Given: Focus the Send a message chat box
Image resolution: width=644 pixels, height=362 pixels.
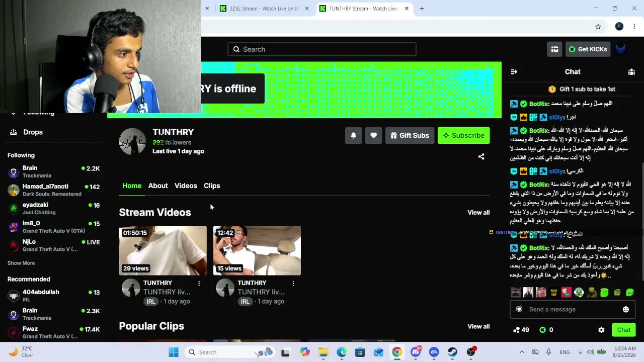Looking at the screenshot, I should point(573,309).
